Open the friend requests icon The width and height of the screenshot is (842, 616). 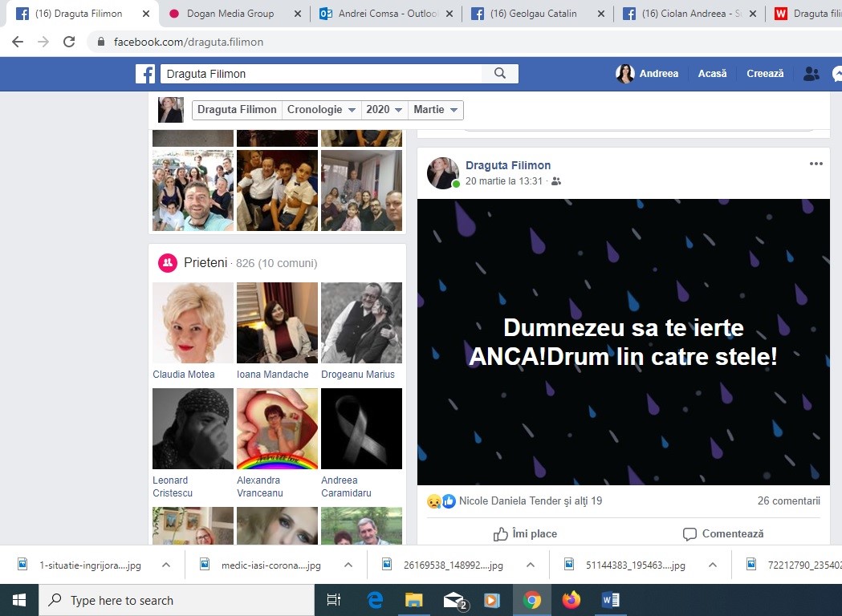coord(811,74)
